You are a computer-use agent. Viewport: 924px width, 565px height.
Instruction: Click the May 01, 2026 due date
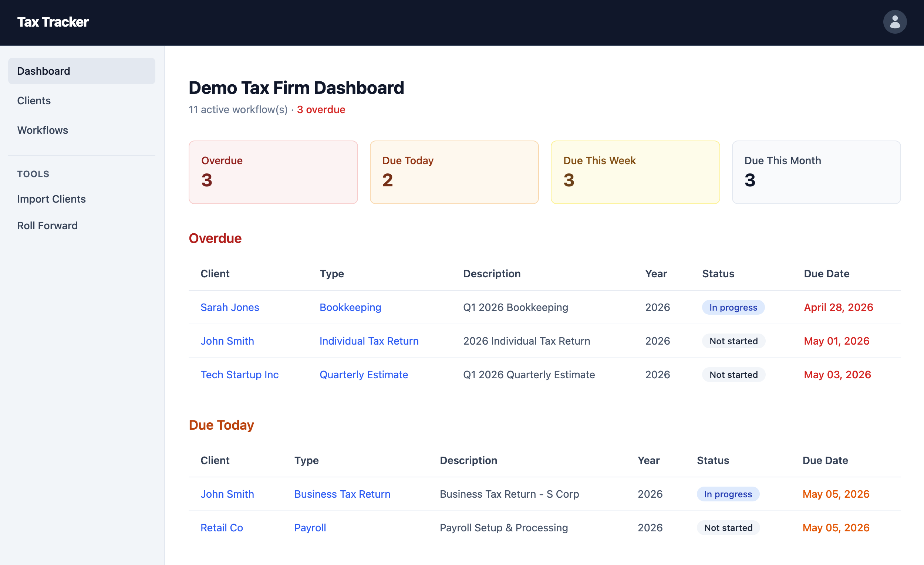(x=837, y=341)
